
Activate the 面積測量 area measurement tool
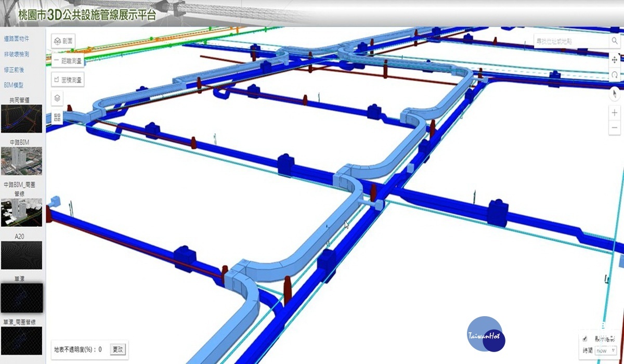[68, 80]
